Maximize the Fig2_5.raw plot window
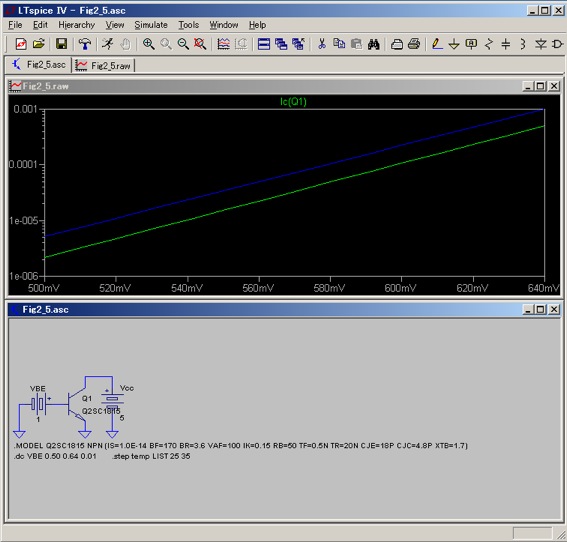The image size is (567, 542). 541,86
